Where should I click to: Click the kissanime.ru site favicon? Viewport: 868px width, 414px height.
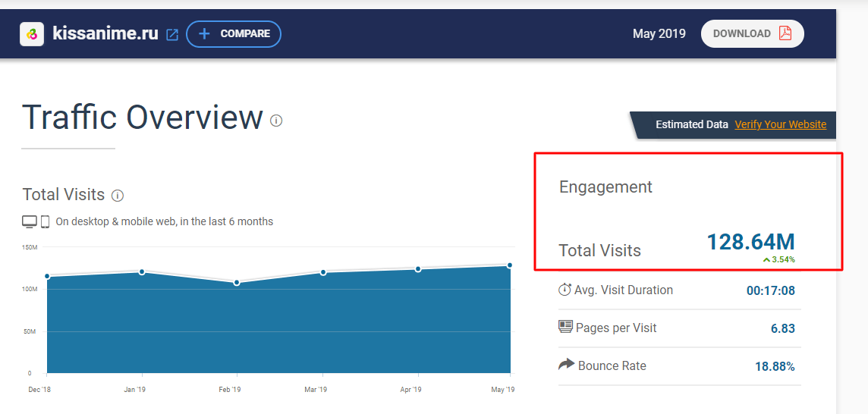(x=32, y=34)
